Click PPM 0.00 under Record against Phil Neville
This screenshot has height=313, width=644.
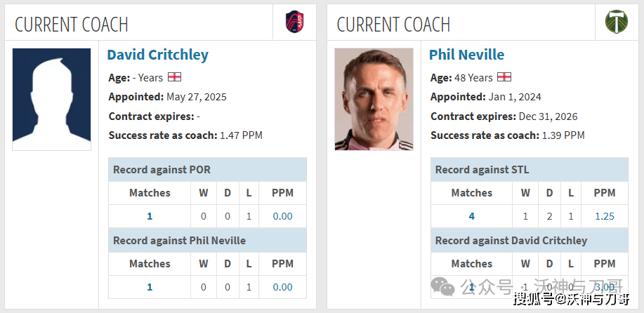coord(282,287)
